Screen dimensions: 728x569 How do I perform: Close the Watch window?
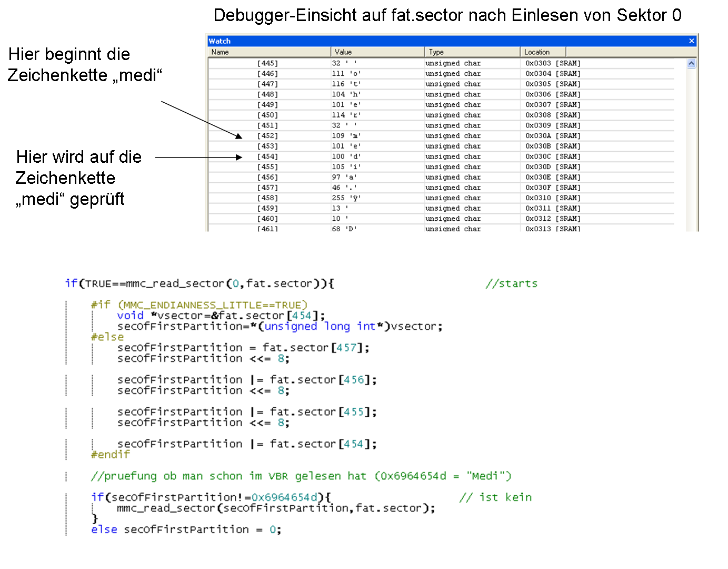[x=691, y=41]
